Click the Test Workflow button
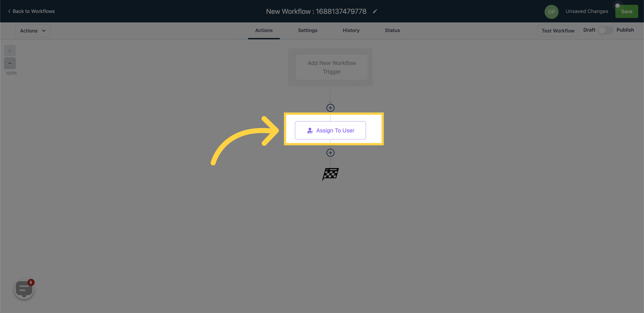 (x=558, y=30)
